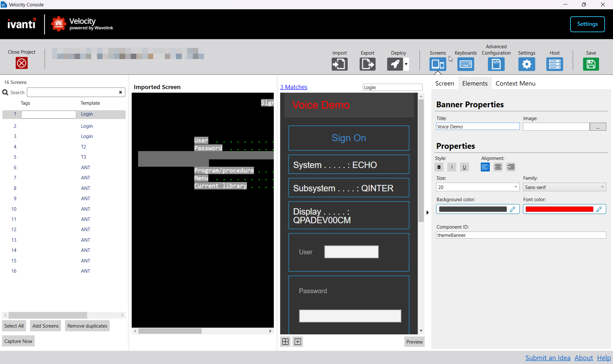The height and width of the screenshot is (364, 613).
Task: Open the font Size dropdown
Action: pos(478,187)
